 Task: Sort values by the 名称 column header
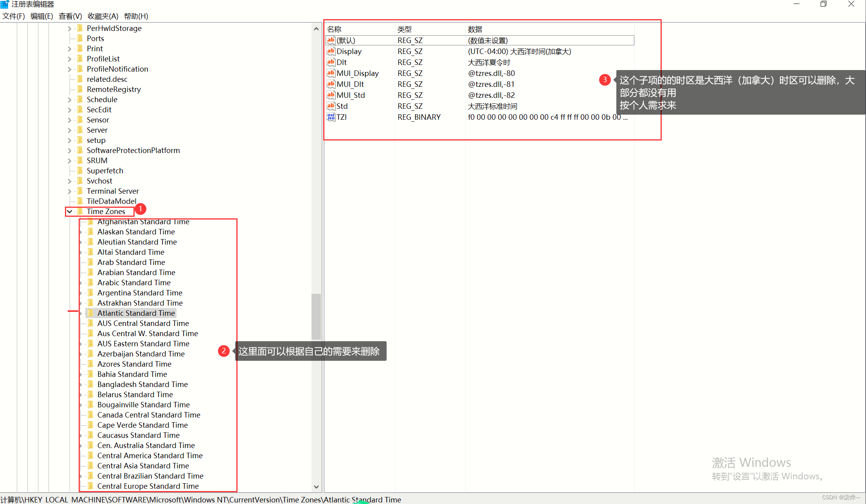click(360, 29)
